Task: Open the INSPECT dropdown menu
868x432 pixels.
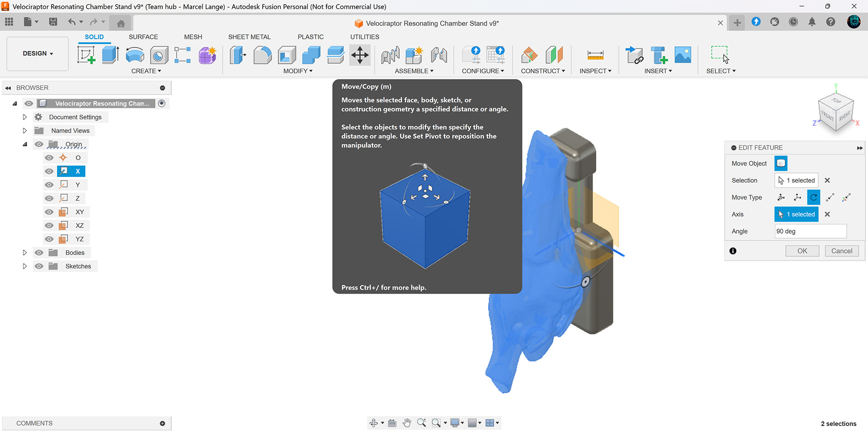Action: (595, 71)
